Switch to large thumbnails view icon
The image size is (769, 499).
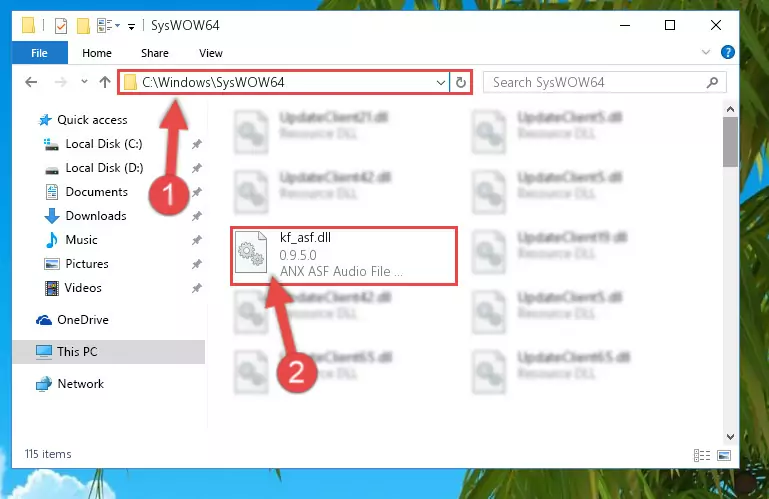[724, 455]
